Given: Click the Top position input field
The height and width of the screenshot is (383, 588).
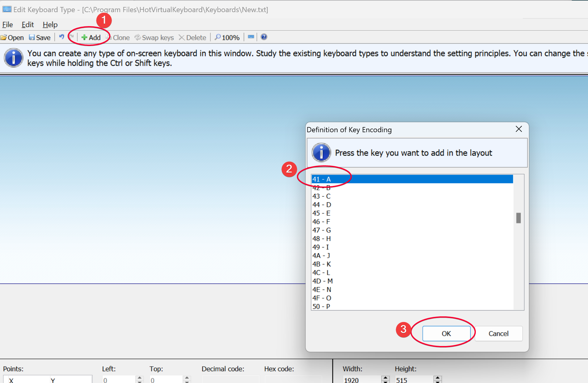Looking at the screenshot, I should point(166,380).
